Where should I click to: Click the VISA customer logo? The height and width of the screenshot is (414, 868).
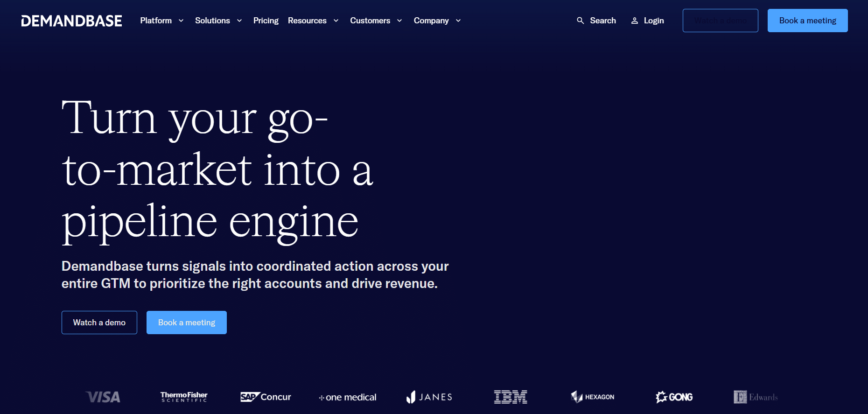coord(103,397)
